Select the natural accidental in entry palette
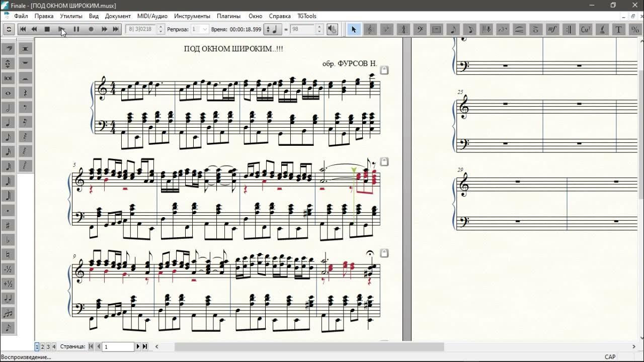Viewport: 644px width, 362px height. (x=8, y=254)
